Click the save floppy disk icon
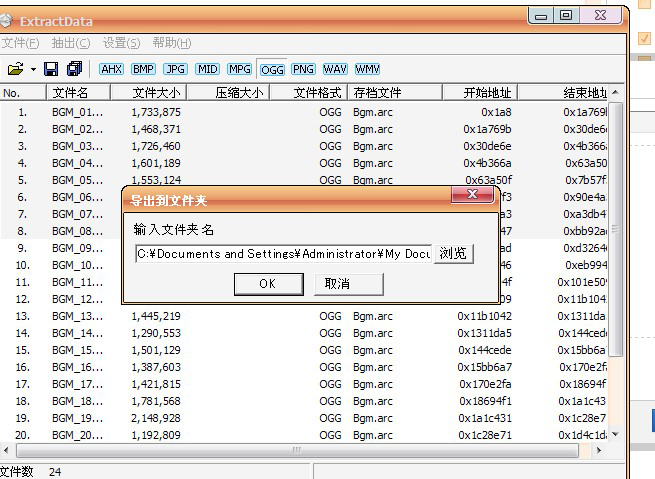 (53, 69)
